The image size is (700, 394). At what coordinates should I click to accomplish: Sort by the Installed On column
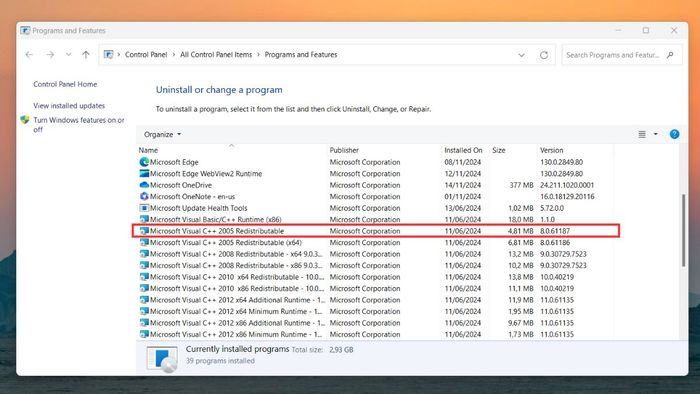tap(463, 150)
